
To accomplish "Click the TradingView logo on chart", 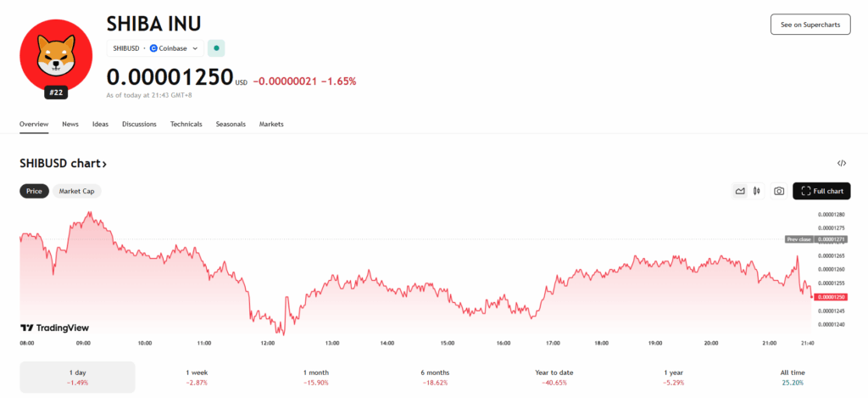I will point(54,328).
